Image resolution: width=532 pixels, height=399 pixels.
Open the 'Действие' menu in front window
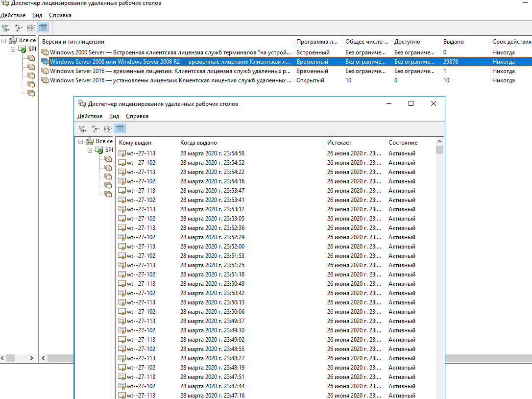pyautogui.click(x=90, y=116)
